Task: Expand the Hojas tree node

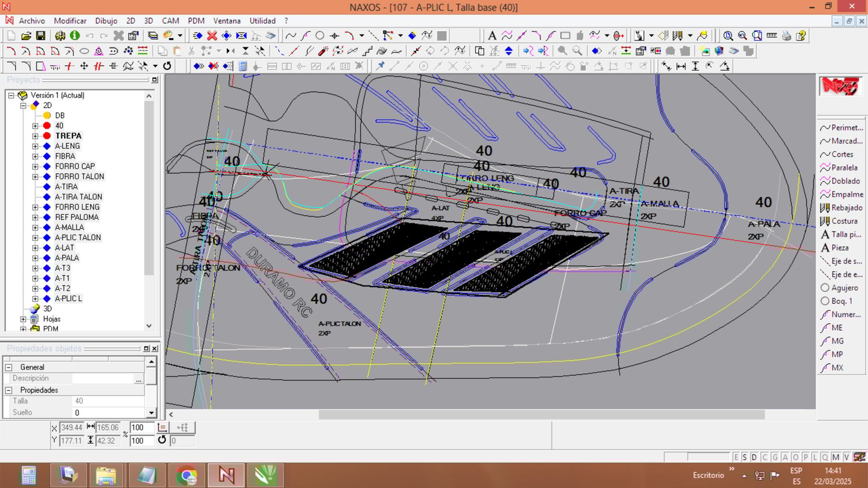Action: click(23, 319)
